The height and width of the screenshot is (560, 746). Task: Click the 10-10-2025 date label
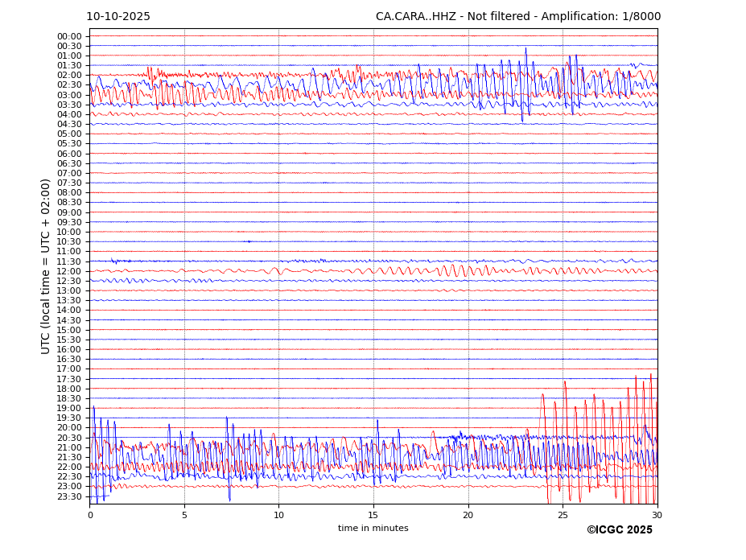118,17
